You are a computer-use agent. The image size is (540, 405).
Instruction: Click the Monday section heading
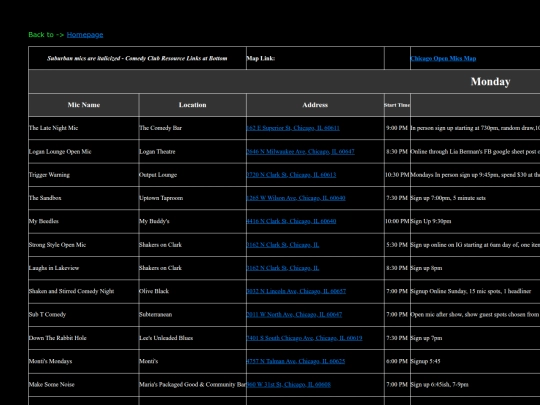click(x=490, y=82)
